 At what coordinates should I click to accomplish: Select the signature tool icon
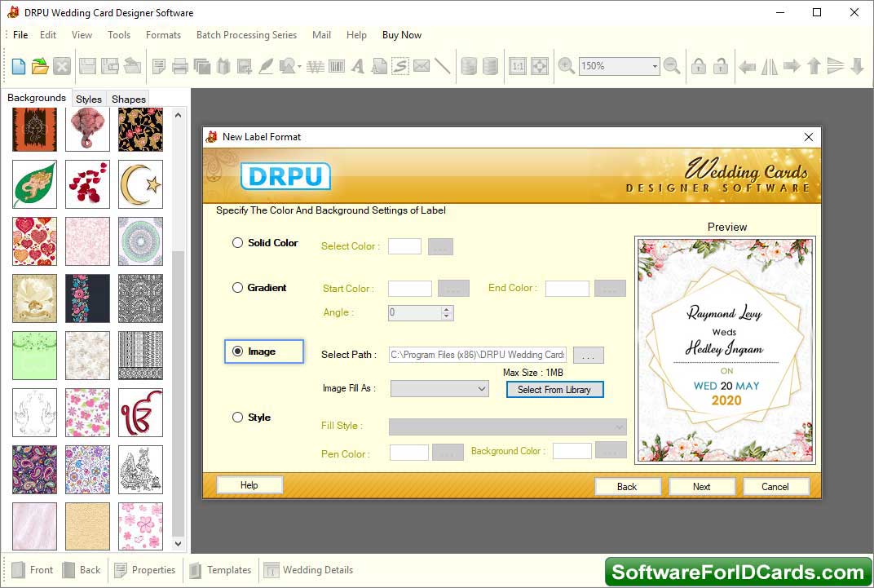click(x=400, y=66)
